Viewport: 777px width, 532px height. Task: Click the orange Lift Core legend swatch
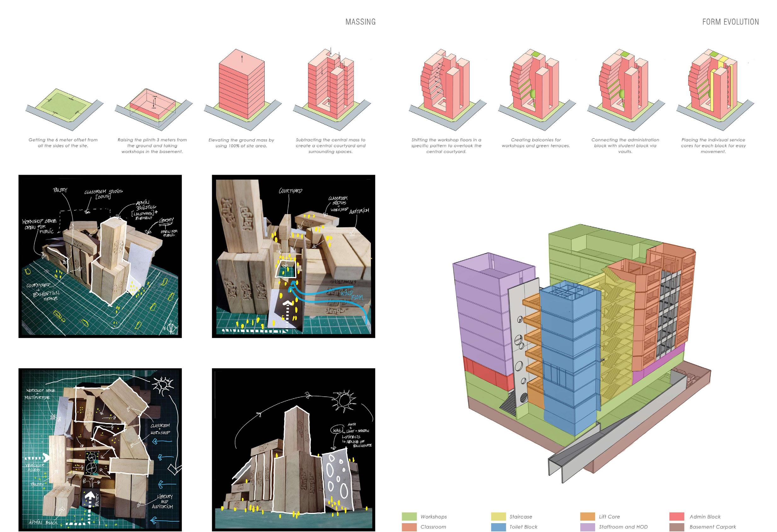coord(588,516)
